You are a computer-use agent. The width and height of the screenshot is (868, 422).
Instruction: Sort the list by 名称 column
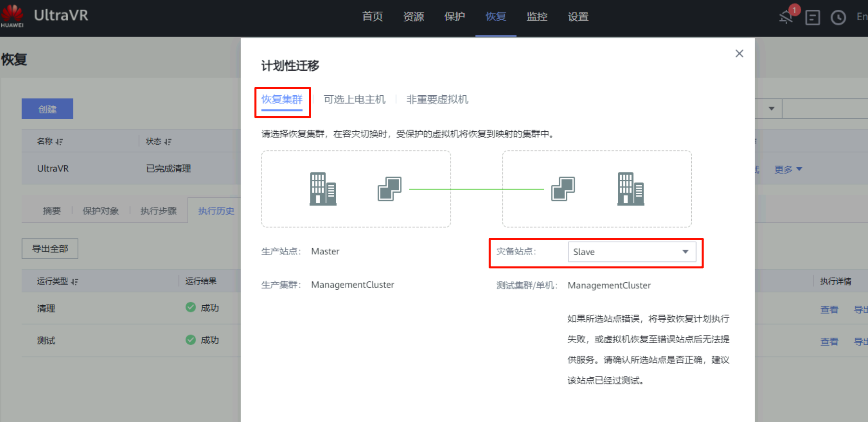pyautogui.click(x=59, y=142)
